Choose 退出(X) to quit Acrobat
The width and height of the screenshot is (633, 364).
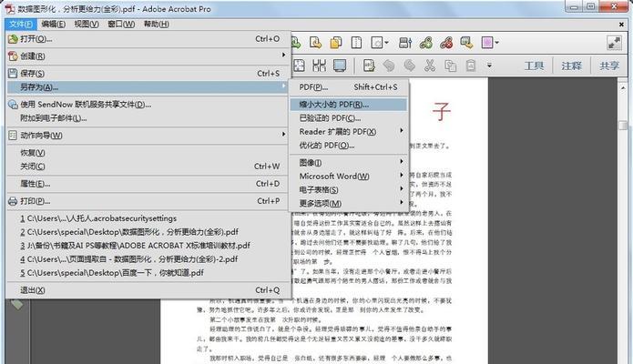148,289
